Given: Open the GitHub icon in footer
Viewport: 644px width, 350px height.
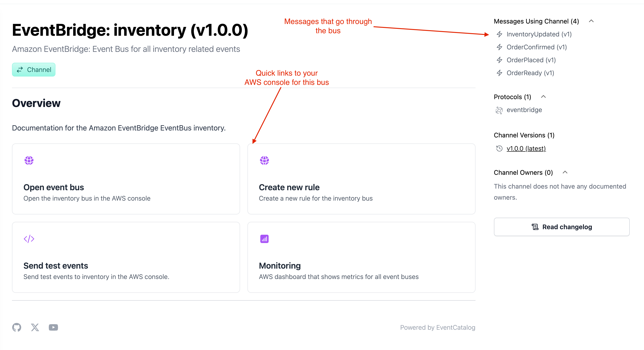Looking at the screenshot, I should [17, 327].
